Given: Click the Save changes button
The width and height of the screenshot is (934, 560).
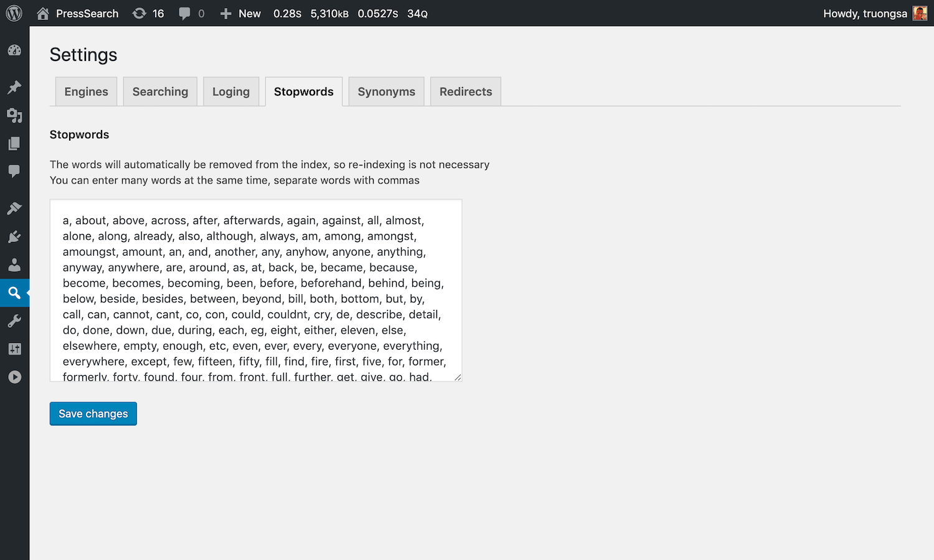Looking at the screenshot, I should tap(93, 414).
